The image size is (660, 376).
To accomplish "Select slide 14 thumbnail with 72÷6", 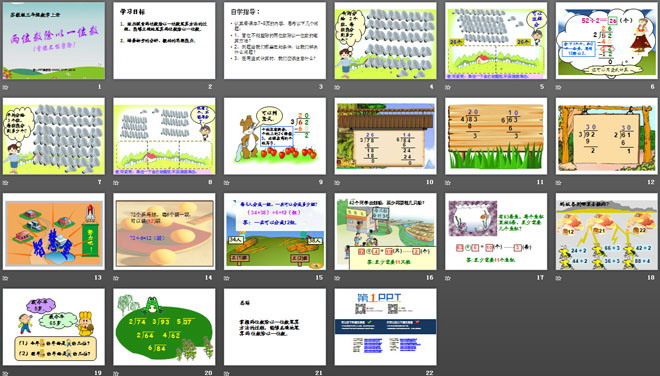I will click(x=164, y=232).
